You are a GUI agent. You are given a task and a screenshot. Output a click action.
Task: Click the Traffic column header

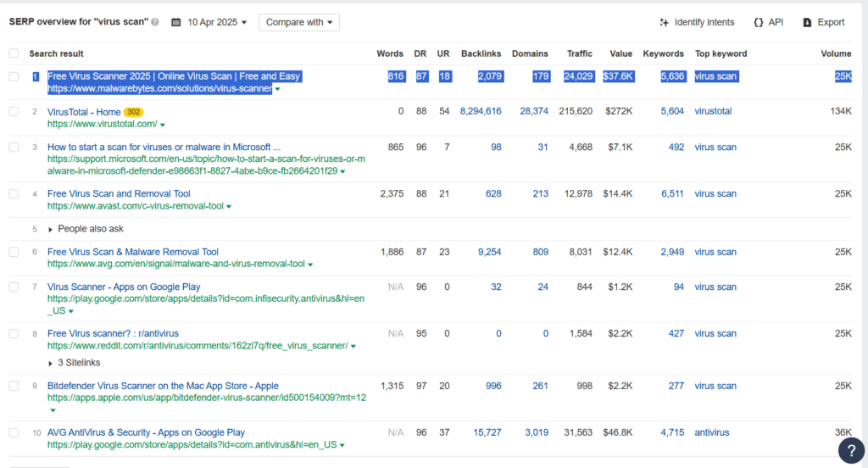[x=580, y=53]
